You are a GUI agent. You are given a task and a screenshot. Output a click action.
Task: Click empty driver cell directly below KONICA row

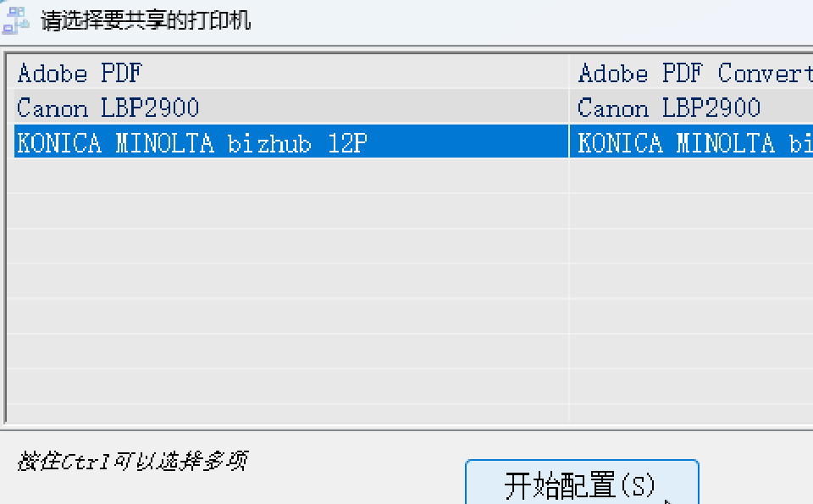pyautogui.click(x=690, y=176)
